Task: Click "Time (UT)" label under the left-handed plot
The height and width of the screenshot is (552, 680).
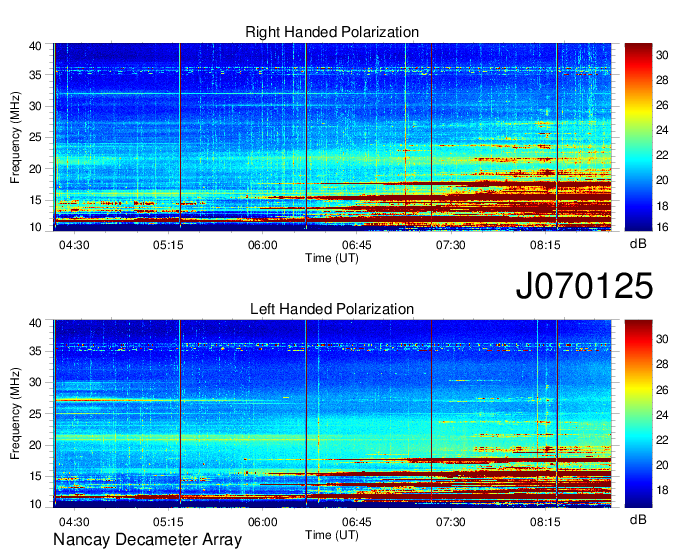Action: (332, 535)
